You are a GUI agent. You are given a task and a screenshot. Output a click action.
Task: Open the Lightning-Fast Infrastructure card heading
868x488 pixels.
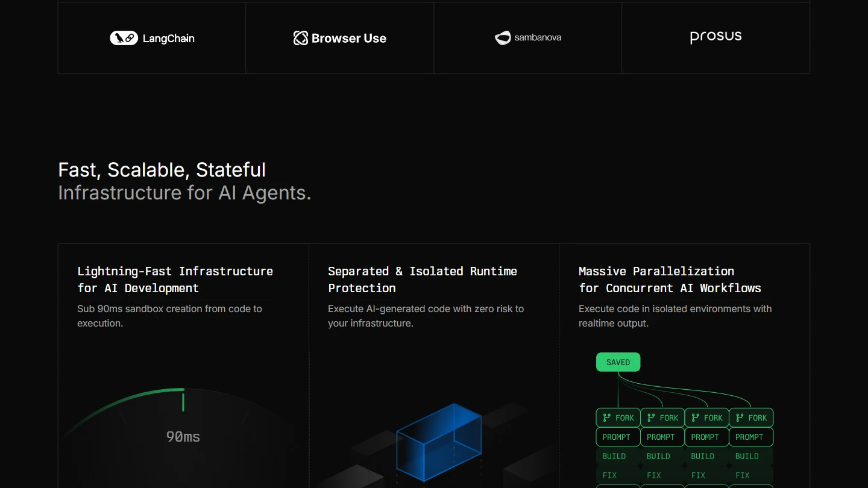[175, 280]
